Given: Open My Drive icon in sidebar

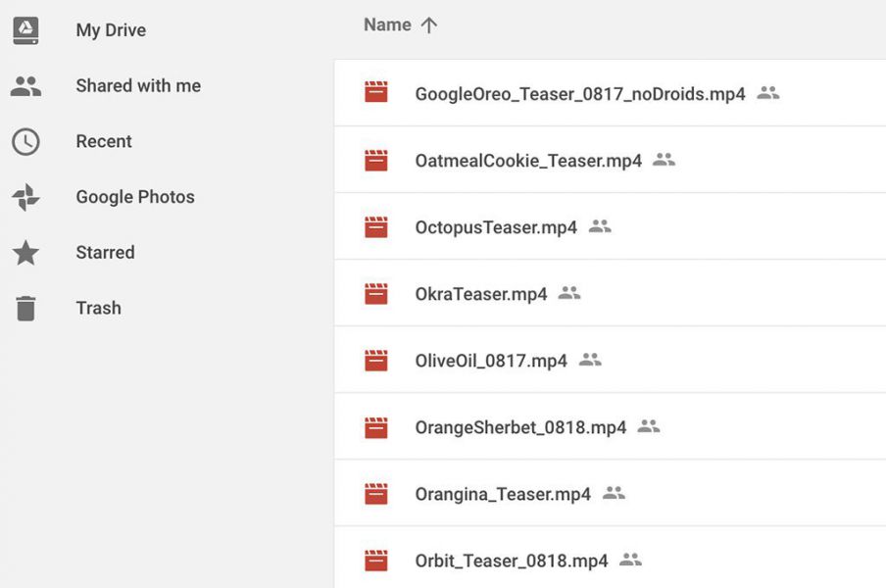Looking at the screenshot, I should [26, 30].
